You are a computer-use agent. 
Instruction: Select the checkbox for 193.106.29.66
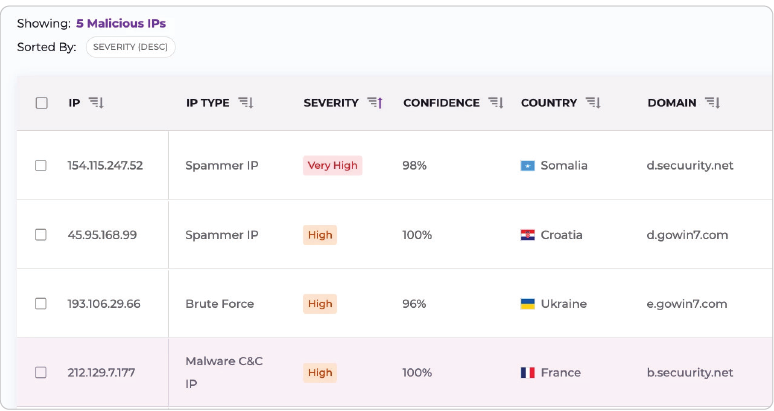click(41, 304)
